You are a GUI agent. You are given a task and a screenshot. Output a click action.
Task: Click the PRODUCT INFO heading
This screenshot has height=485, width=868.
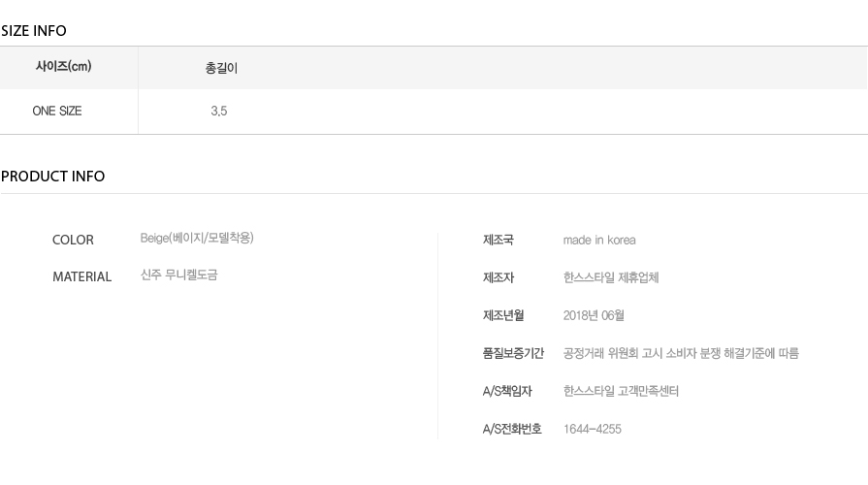coord(52,177)
